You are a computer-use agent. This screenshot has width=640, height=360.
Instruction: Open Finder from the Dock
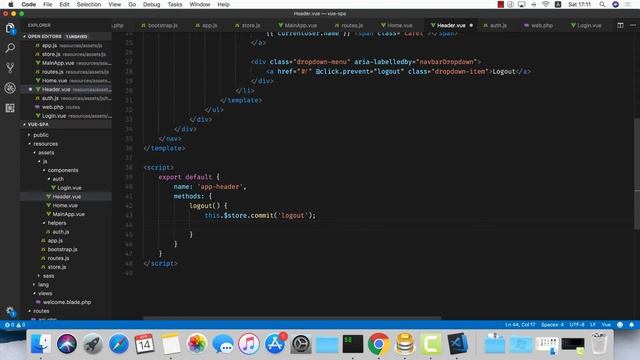40,344
